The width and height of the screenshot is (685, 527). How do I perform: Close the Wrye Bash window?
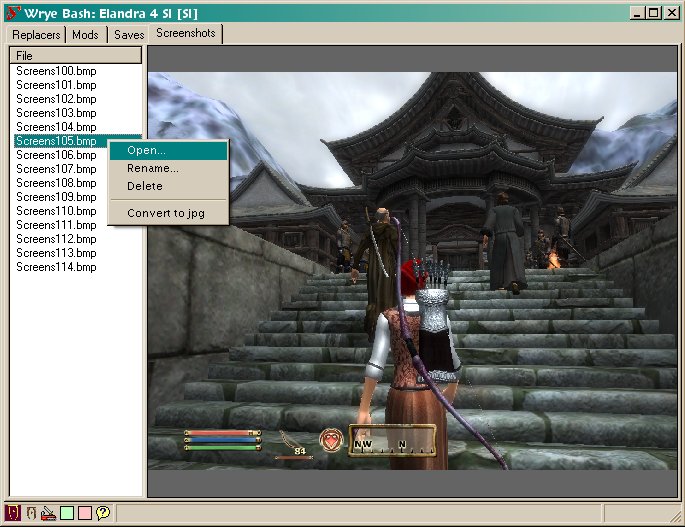[671, 13]
